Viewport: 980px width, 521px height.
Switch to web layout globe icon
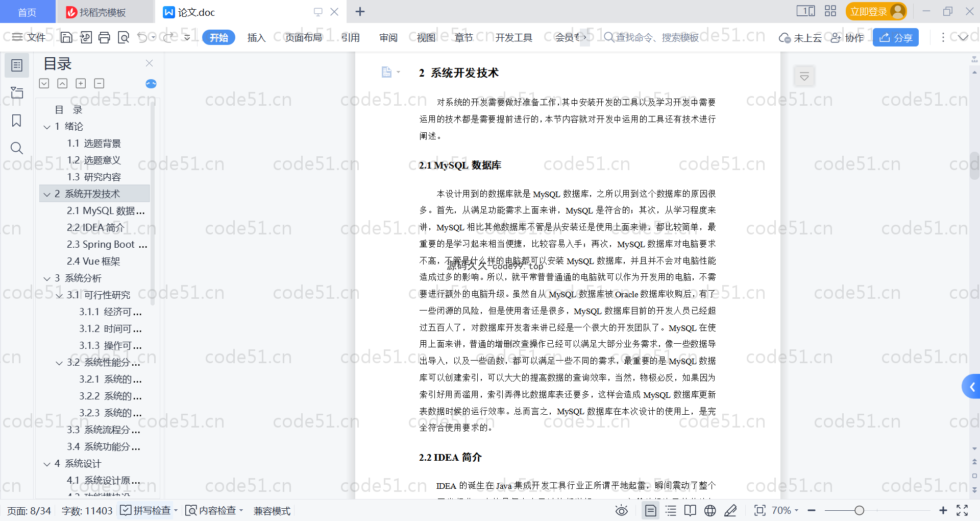(x=710, y=510)
